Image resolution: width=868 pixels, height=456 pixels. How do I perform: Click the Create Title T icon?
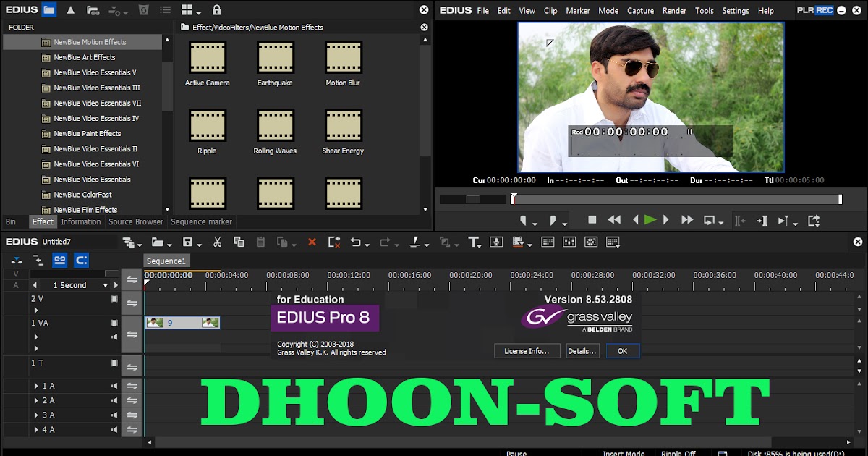(x=475, y=242)
